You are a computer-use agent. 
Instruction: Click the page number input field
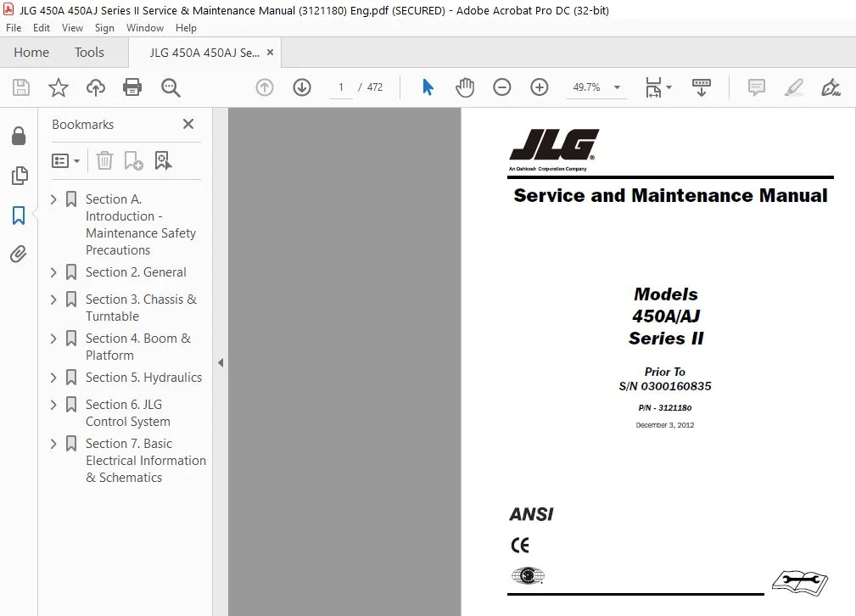point(341,87)
